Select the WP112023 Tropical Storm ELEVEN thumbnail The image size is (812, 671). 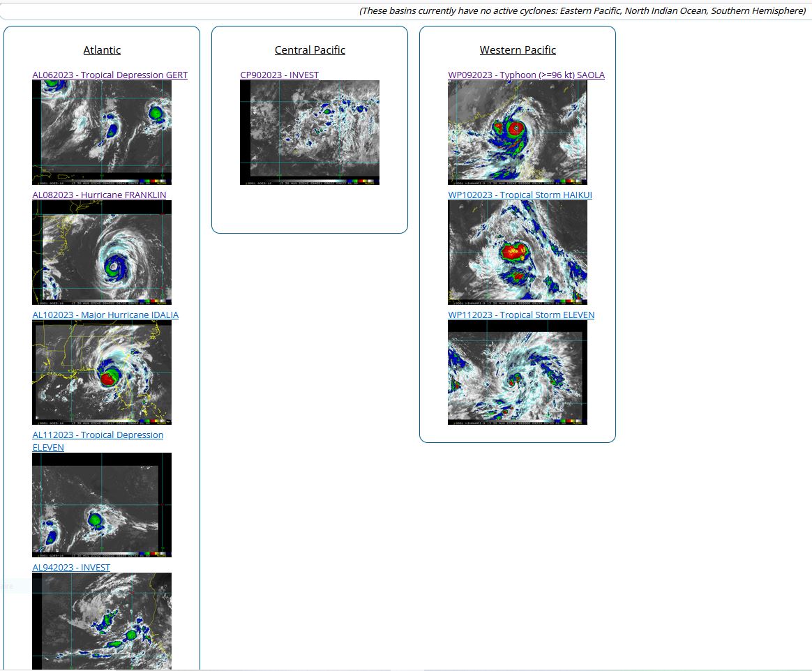[x=518, y=372]
